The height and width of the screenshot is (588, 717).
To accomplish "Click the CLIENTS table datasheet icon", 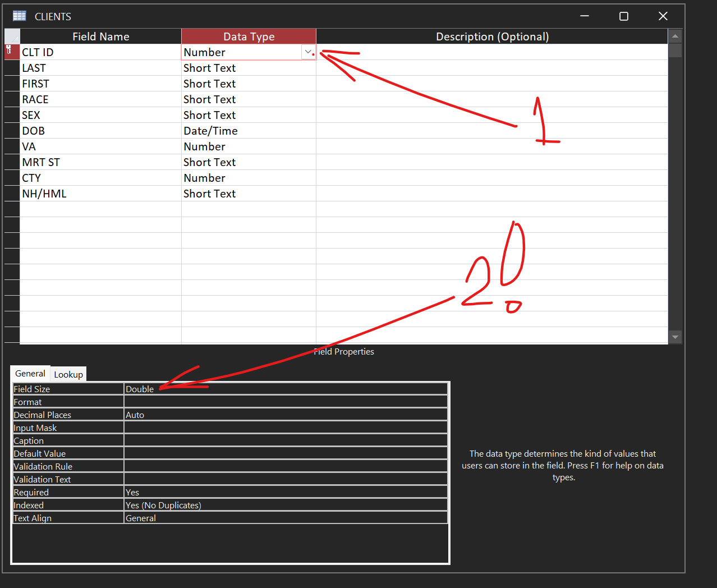I will coord(20,16).
